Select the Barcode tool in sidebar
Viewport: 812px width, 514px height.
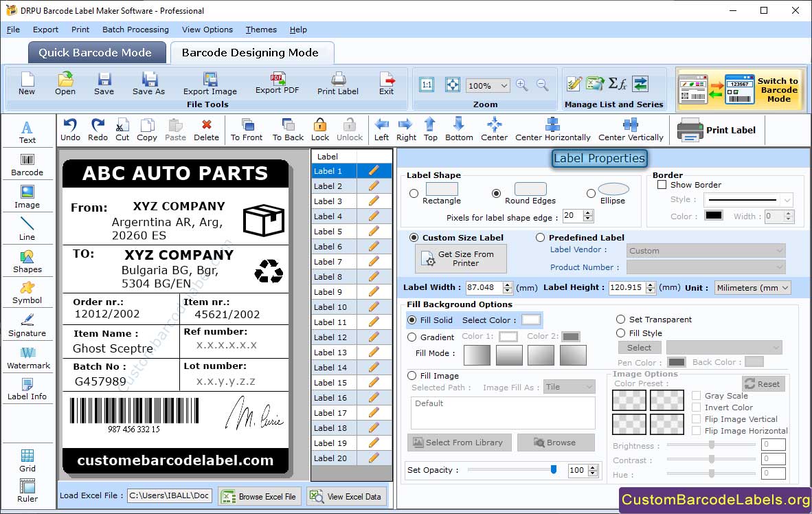tap(27, 165)
